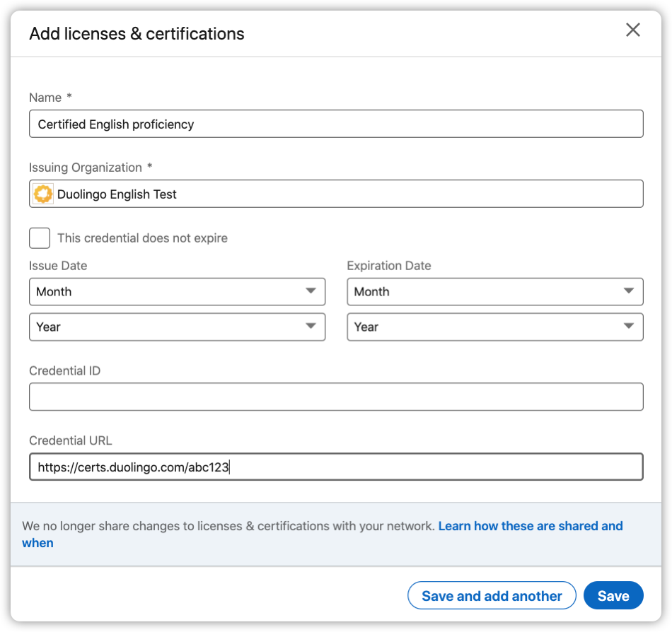Close the Add licenses & certifications dialog
This screenshot has height=632, width=672.
[632, 30]
